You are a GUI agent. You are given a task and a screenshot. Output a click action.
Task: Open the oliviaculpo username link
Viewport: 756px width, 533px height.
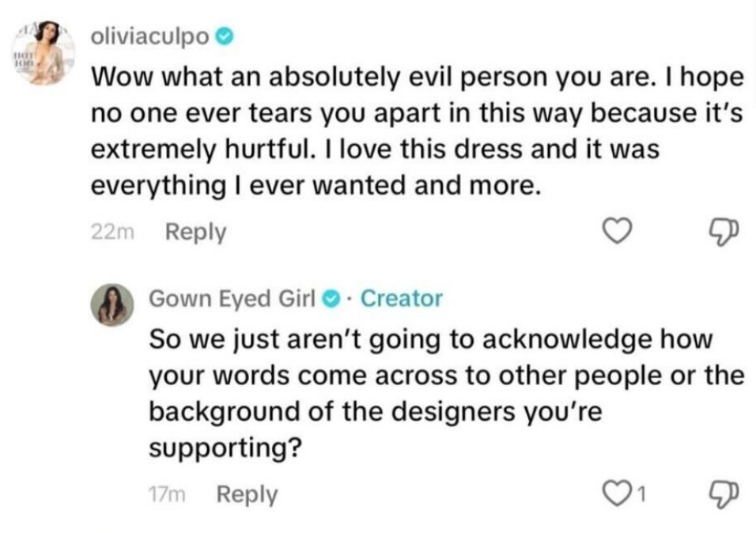tap(150, 37)
